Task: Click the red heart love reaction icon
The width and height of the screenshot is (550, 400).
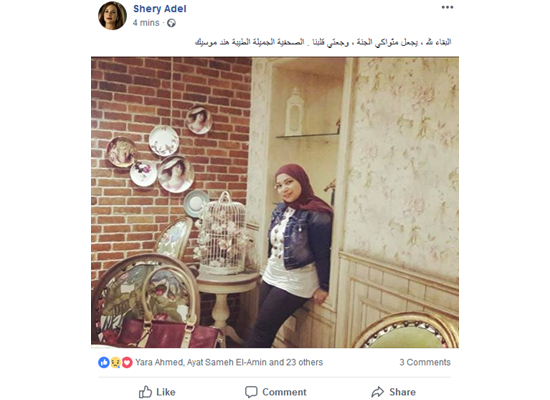Action: [127, 362]
